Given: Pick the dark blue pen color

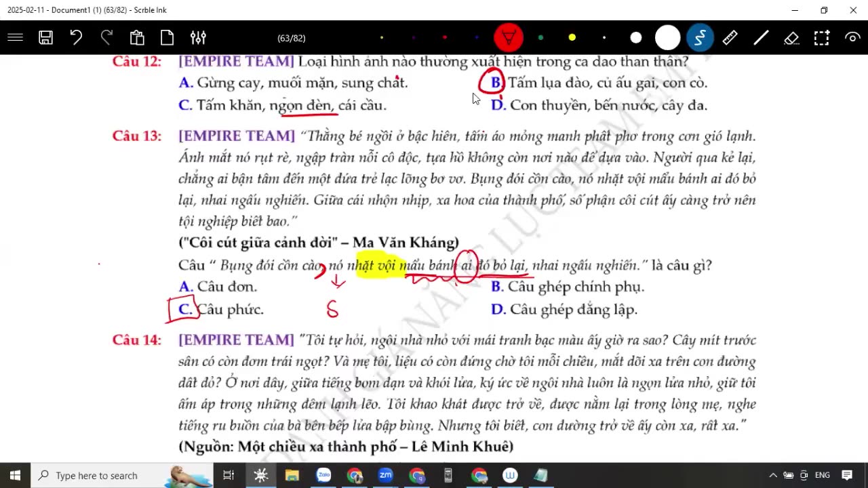Looking at the screenshot, I should pos(477,38).
